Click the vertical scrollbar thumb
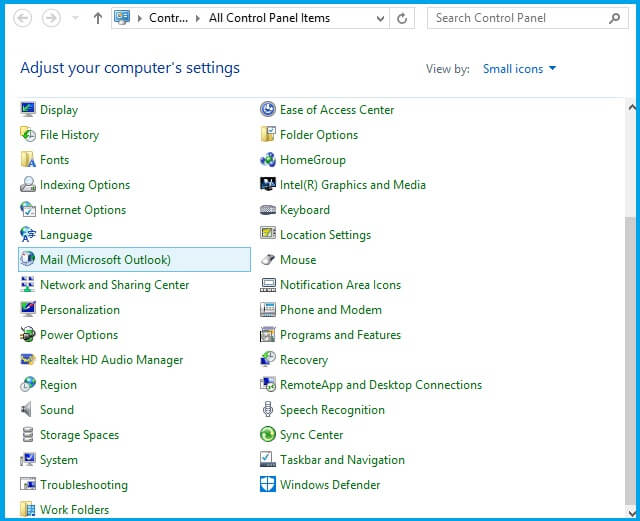 click(631, 361)
